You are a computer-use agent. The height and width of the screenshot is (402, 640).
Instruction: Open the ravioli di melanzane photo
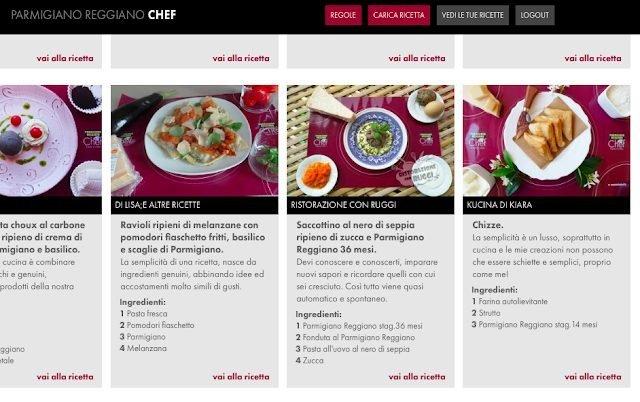tap(194, 141)
